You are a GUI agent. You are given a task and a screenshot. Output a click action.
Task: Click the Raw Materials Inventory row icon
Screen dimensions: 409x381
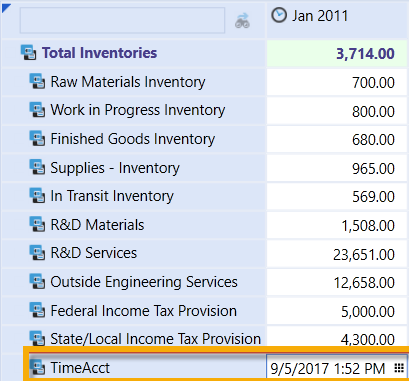[x=37, y=82]
